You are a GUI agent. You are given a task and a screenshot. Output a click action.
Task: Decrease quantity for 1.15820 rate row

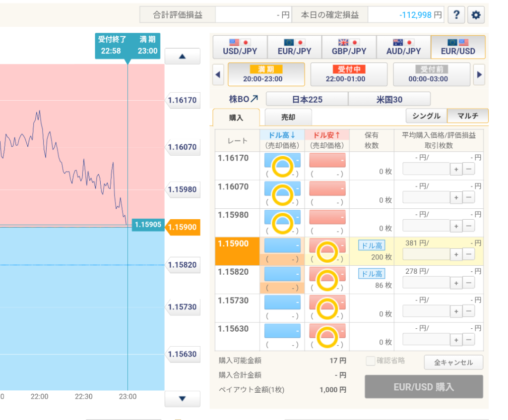(468, 283)
